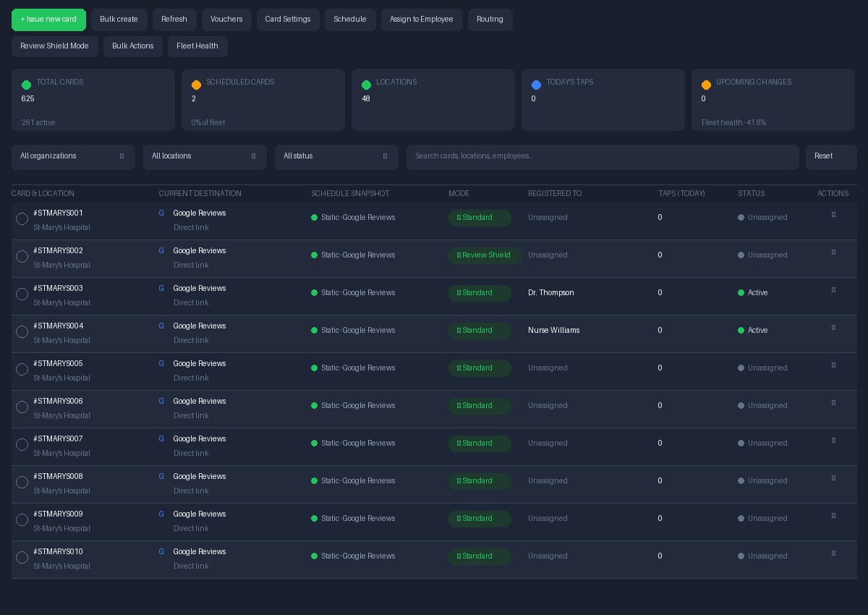The width and height of the screenshot is (868, 615).
Task: Open actions menu for card #STMARYS003
Action: point(833,290)
